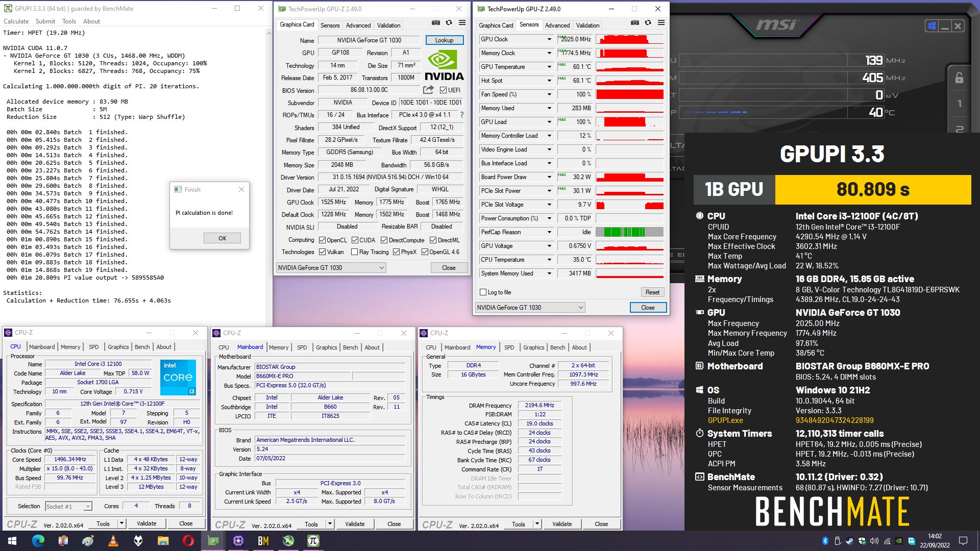This screenshot has width=980, height=551.
Task: Open GPU selector in GPU-Z Sensors window
Action: pos(530,308)
